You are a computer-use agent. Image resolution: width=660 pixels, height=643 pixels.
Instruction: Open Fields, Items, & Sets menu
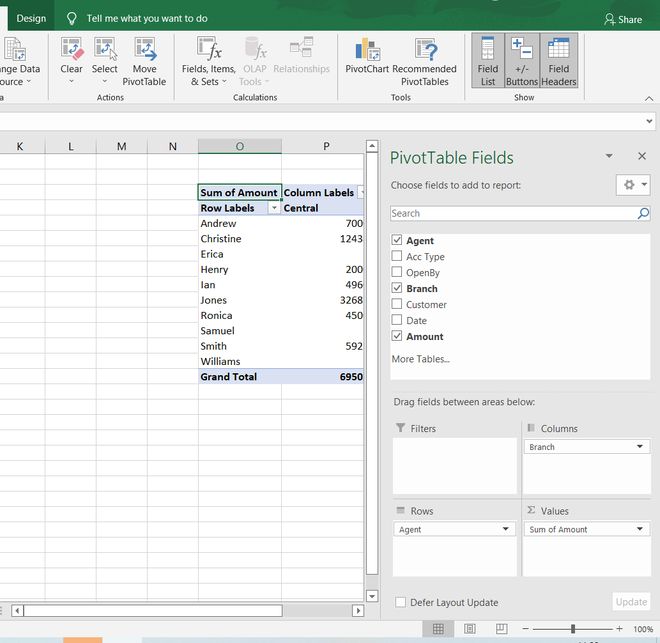click(x=209, y=61)
